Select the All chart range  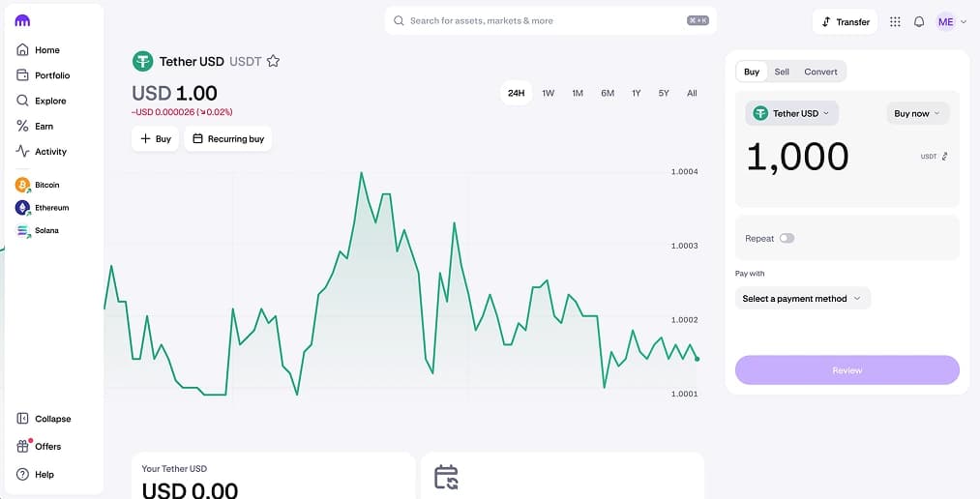pyautogui.click(x=692, y=93)
